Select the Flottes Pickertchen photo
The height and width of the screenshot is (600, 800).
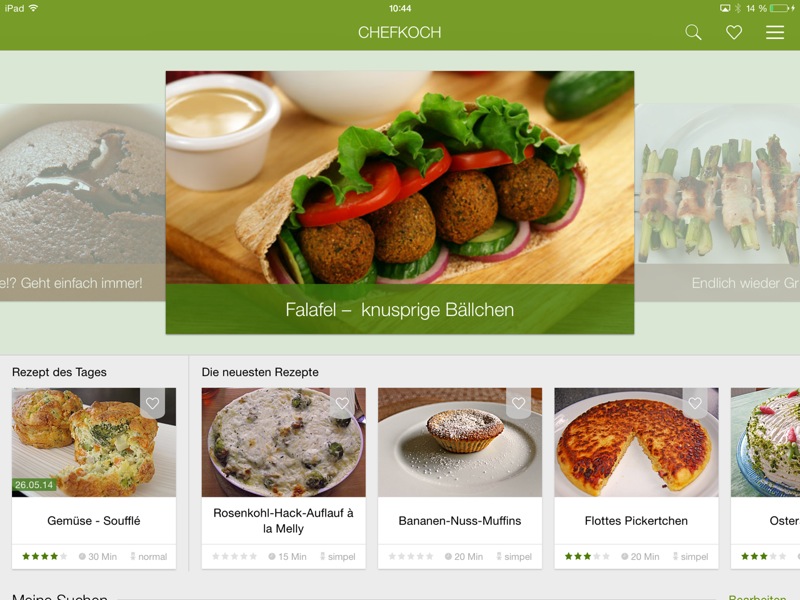[636, 442]
